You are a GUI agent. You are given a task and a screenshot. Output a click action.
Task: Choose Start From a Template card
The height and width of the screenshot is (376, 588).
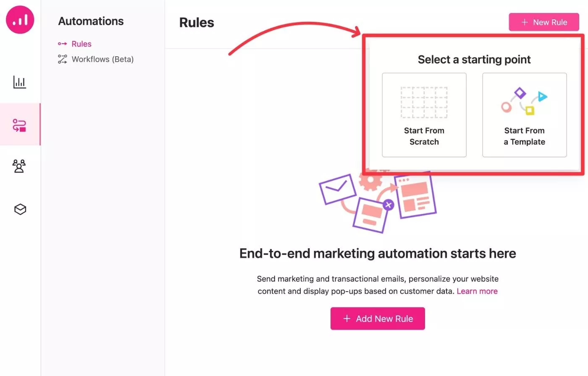pyautogui.click(x=525, y=115)
